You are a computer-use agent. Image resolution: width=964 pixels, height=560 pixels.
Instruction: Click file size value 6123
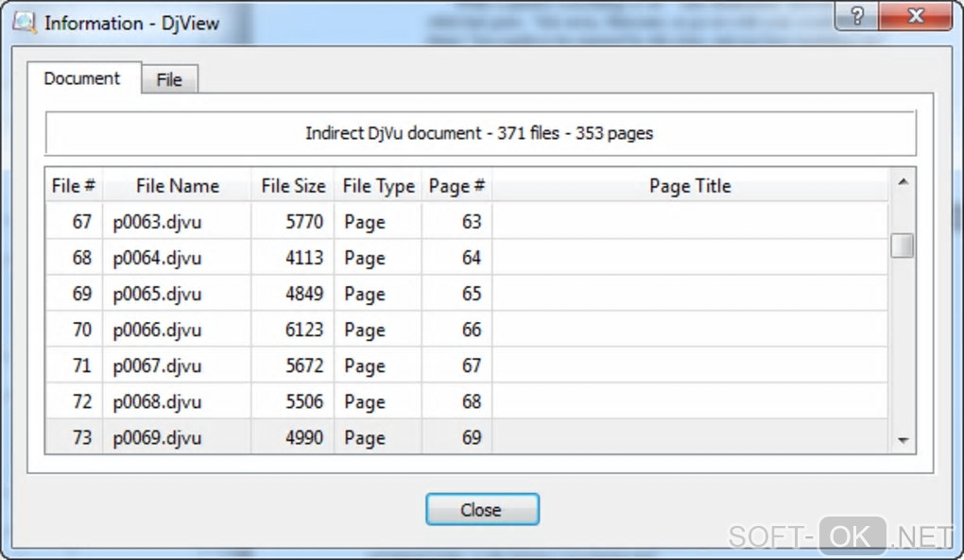pyautogui.click(x=304, y=330)
